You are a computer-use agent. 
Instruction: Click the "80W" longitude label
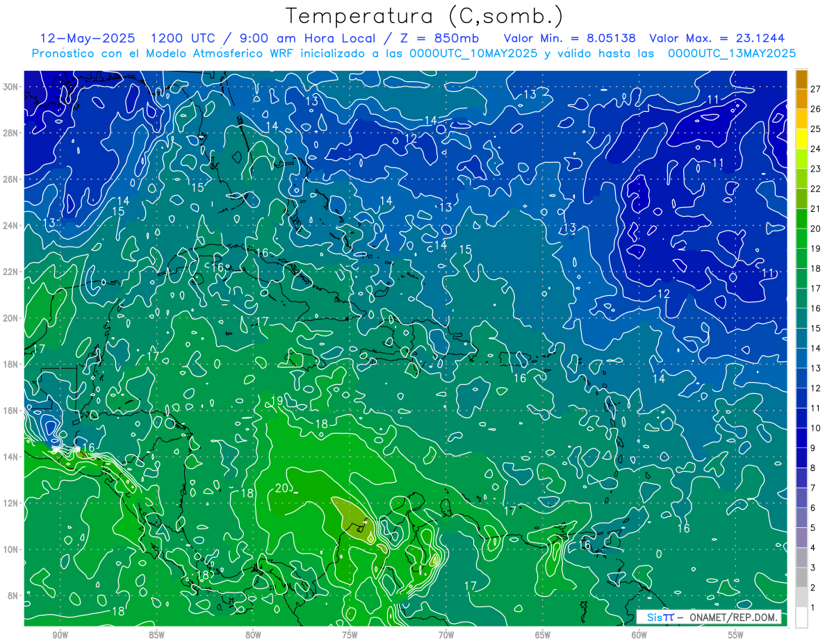click(x=253, y=635)
